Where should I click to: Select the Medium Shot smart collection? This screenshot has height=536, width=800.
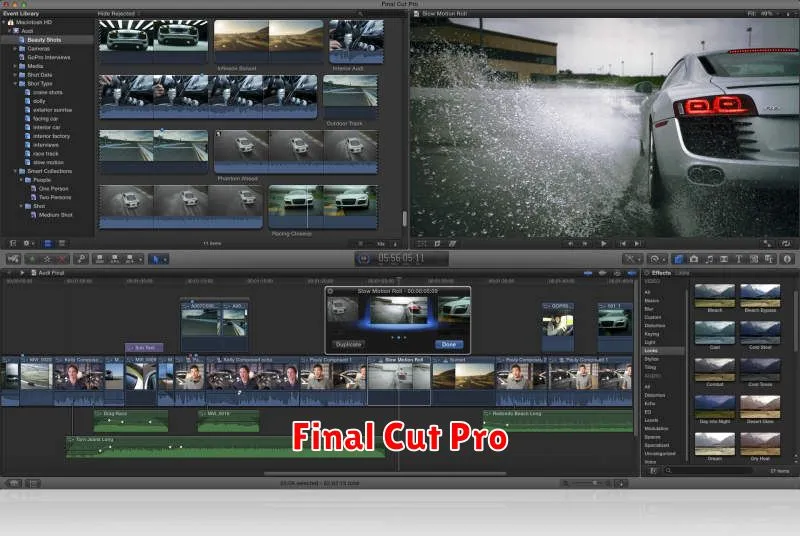click(x=55, y=215)
